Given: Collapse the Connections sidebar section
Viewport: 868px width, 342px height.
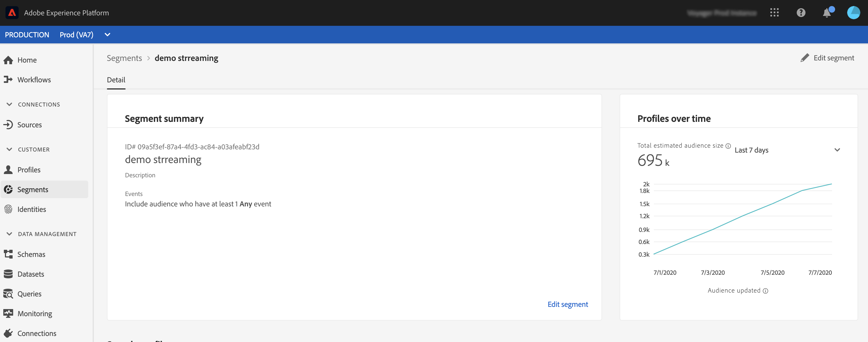Looking at the screenshot, I should (x=9, y=105).
